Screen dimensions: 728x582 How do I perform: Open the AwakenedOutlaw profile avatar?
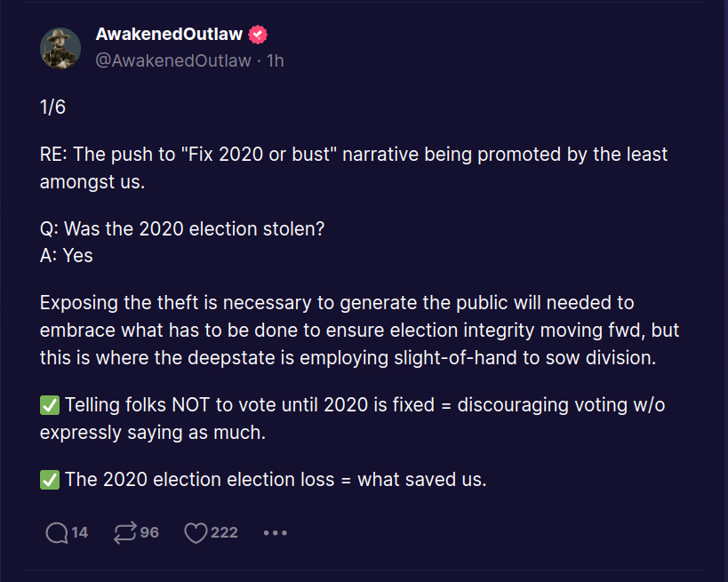pos(60,47)
